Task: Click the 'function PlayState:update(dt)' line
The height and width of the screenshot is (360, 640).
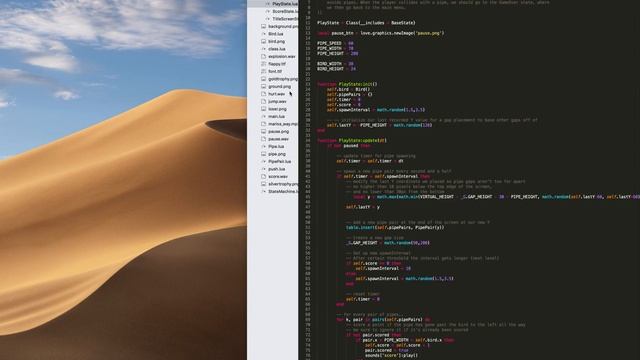Action: click(x=352, y=140)
